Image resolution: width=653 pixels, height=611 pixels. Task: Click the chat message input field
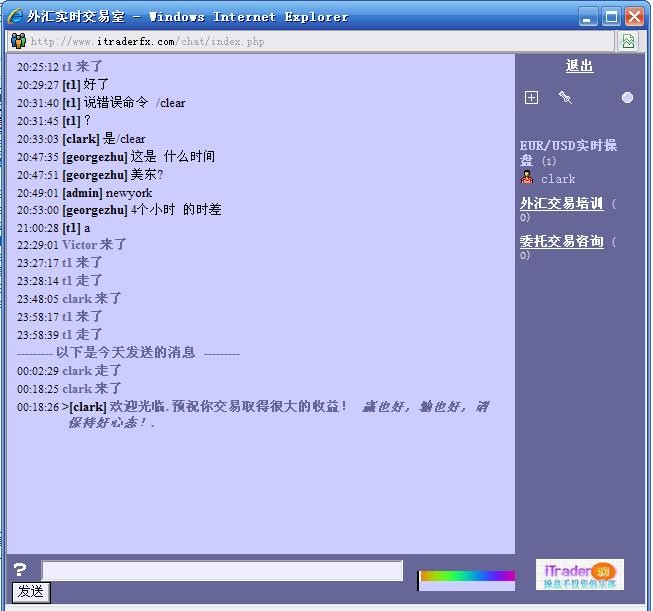(221, 571)
